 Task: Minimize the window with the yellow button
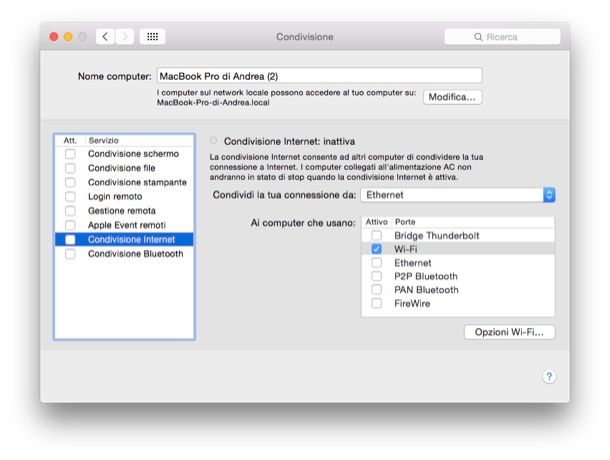coord(68,37)
